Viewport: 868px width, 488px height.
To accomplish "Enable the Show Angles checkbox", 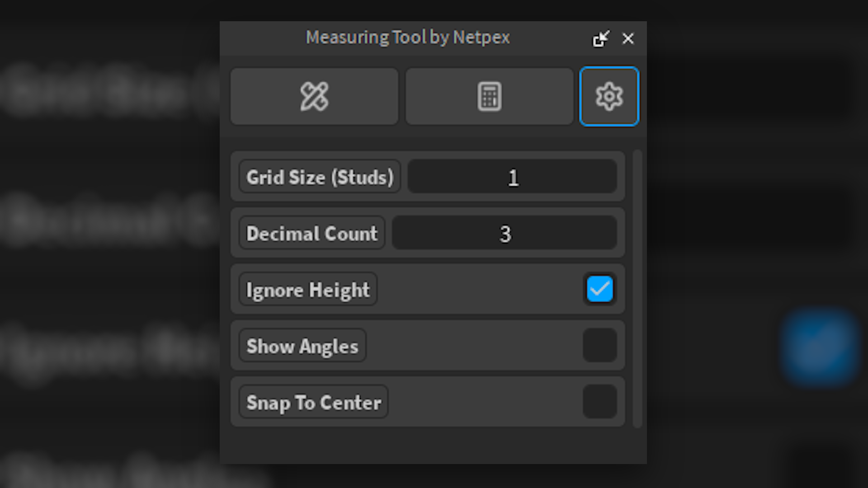I will click(x=599, y=346).
